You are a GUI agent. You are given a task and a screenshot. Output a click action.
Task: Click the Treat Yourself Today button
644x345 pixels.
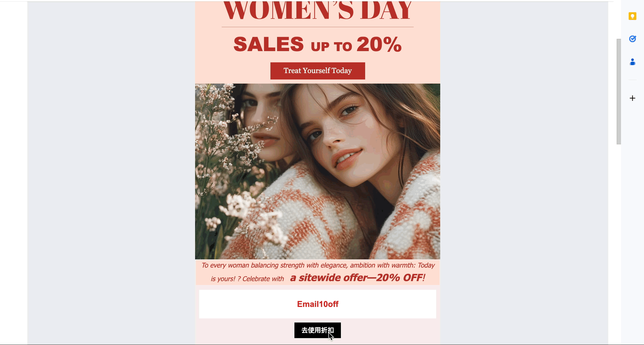pos(317,71)
